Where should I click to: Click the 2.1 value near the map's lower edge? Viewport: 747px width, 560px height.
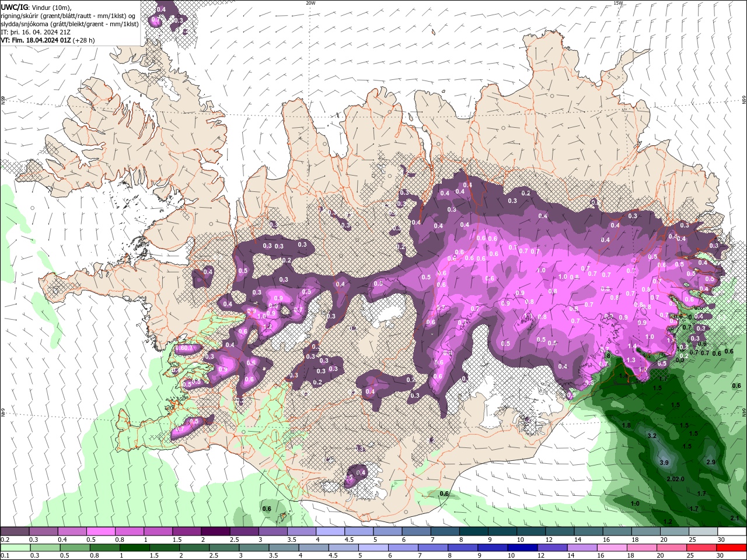coord(735,518)
